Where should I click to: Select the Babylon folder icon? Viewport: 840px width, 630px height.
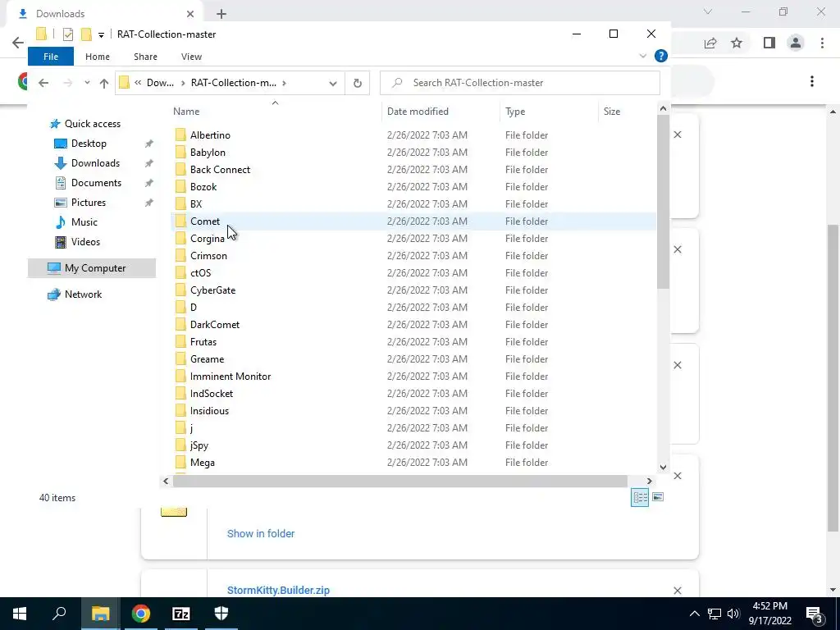(180, 152)
